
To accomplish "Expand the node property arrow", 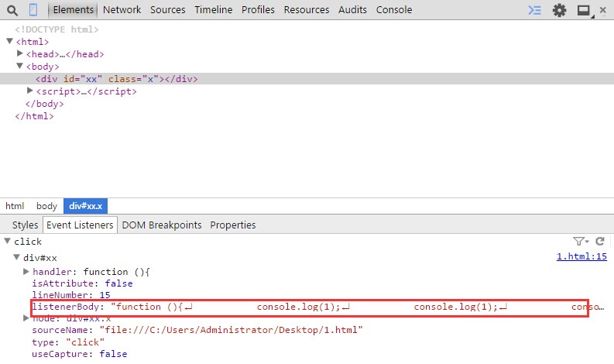I will pyautogui.click(x=26, y=318).
